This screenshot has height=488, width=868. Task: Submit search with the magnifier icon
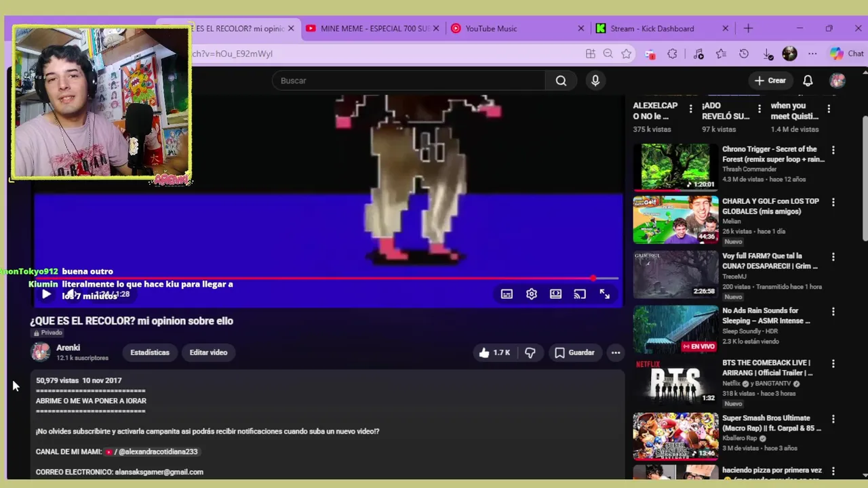pos(561,81)
